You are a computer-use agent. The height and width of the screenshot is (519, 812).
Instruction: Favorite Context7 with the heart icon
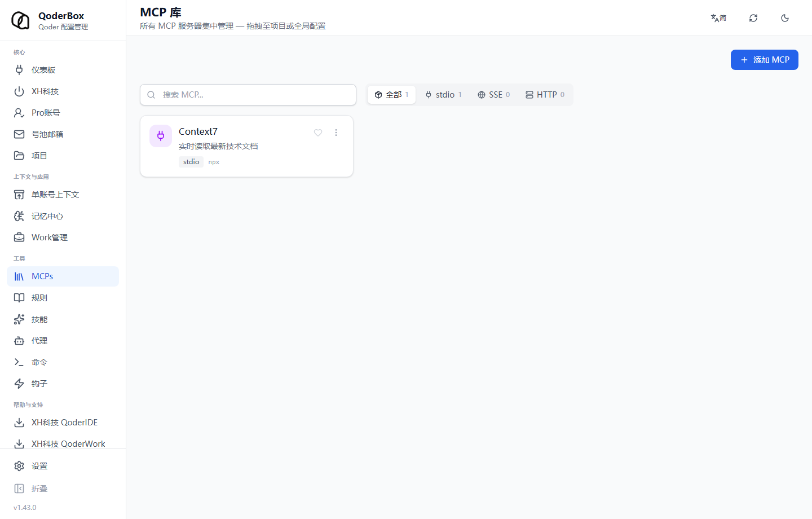point(318,133)
